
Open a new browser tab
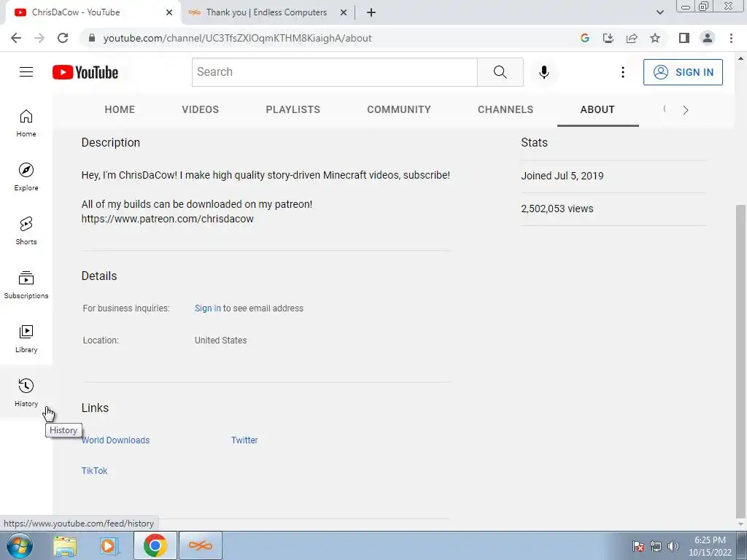click(371, 12)
